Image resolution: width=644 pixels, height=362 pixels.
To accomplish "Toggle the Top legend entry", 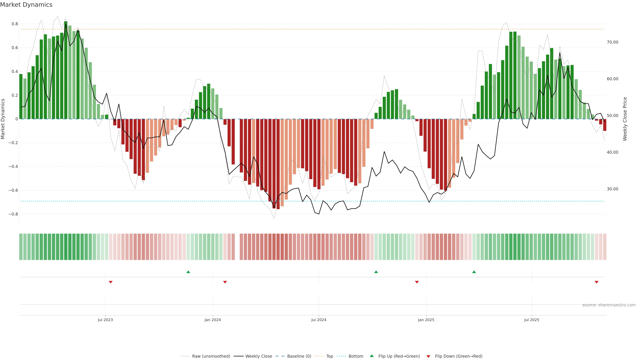I will point(330,356).
